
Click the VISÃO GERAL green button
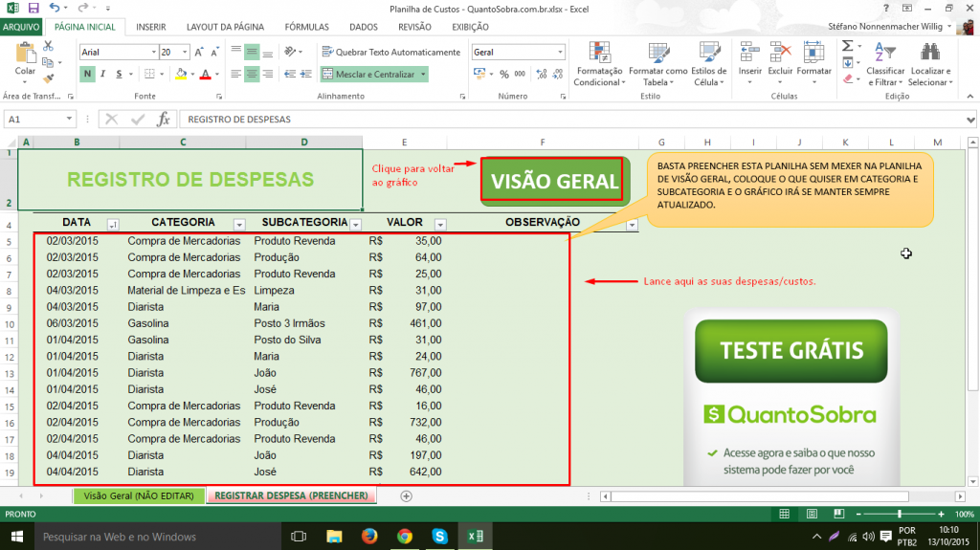554,181
